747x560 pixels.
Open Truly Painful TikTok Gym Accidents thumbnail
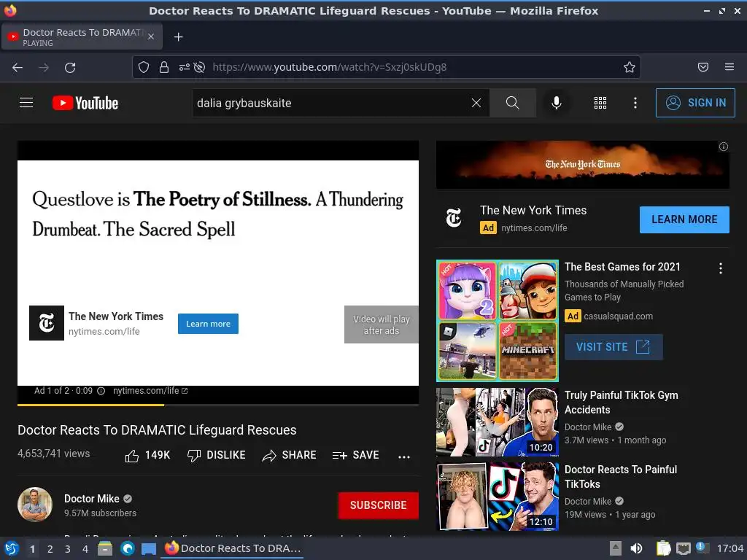[498, 422]
